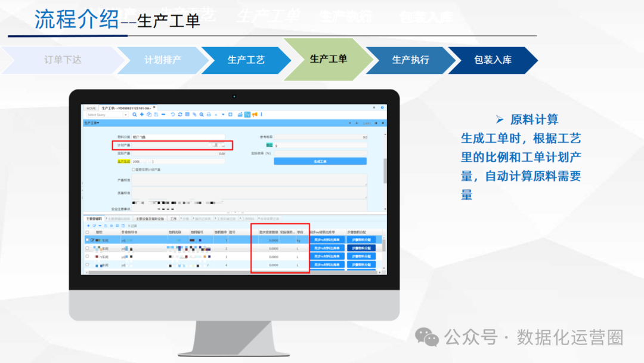Click 同步nc材料出库单 in sequence 2 row
644x363 pixels.
click(327, 248)
